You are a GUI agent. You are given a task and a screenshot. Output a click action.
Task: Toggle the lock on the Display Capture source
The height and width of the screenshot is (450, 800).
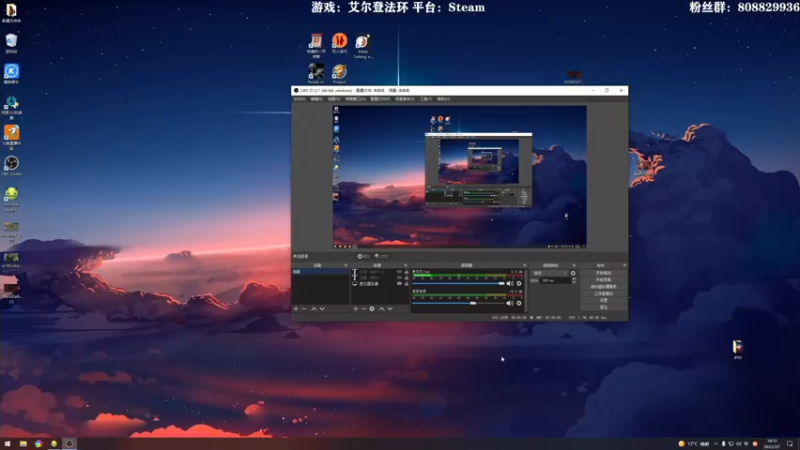point(407,284)
